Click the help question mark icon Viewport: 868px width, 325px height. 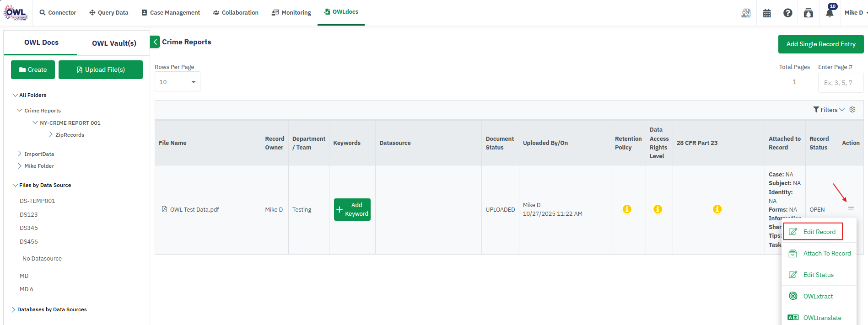(787, 13)
